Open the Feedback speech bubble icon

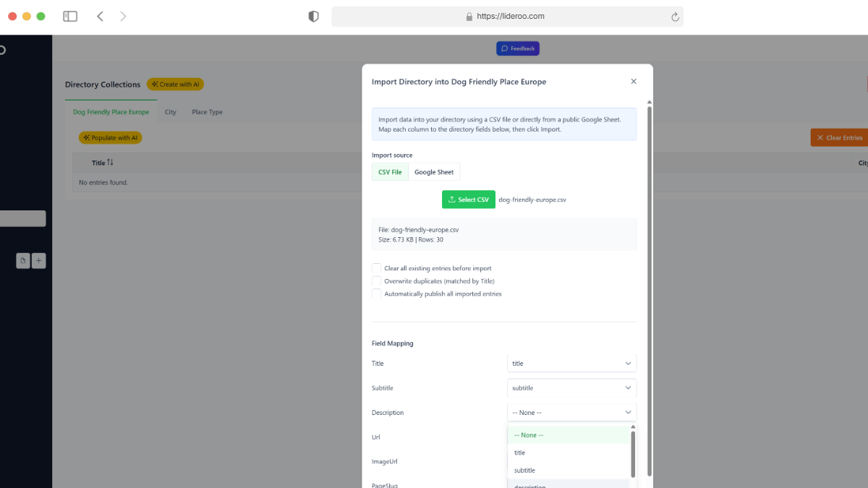(x=504, y=48)
